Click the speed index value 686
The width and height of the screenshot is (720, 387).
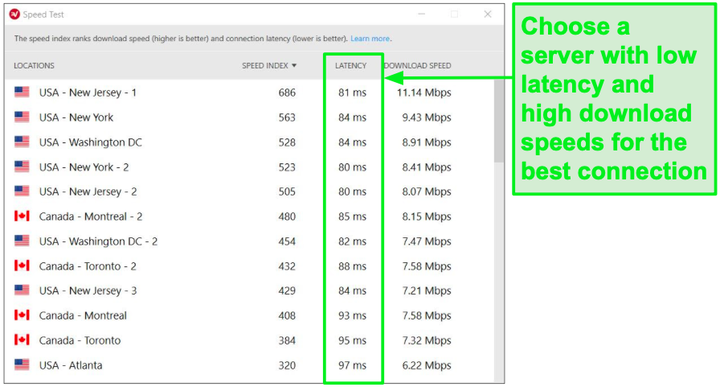[x=287, y=93]
